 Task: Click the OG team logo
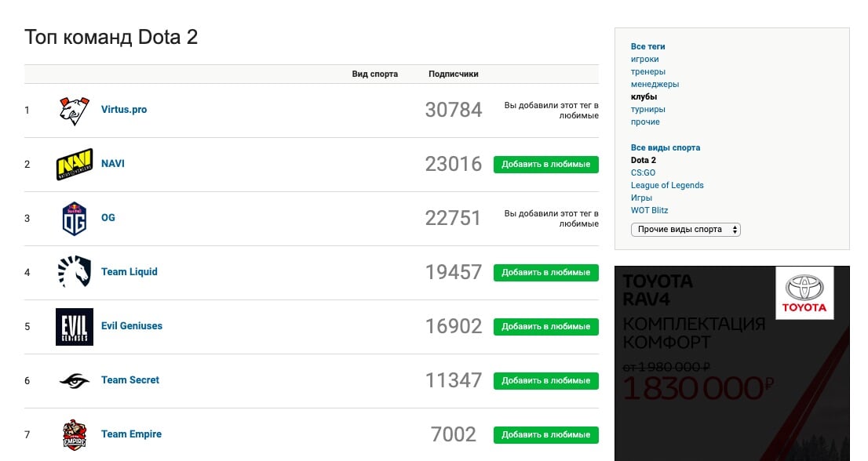pyautogui.click(x=75, y=218)
